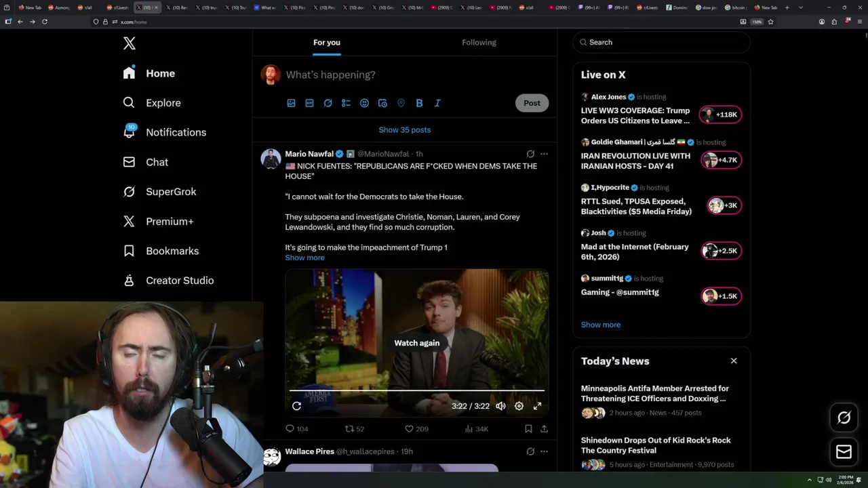Click the Post button

click(532, 103)
